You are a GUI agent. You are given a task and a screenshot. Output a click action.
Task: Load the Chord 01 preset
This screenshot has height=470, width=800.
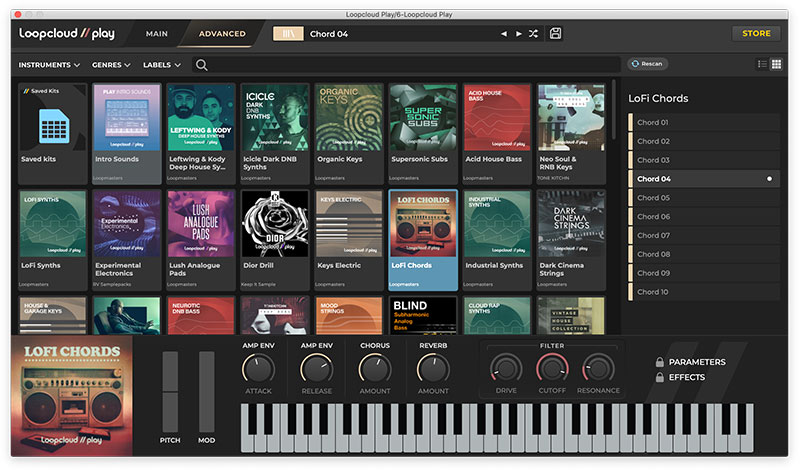[704, 122]
